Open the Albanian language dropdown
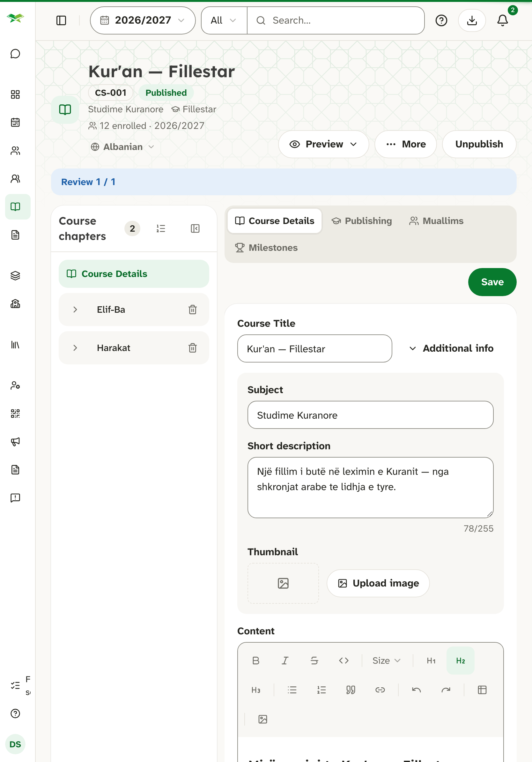 tap(122, 147)
